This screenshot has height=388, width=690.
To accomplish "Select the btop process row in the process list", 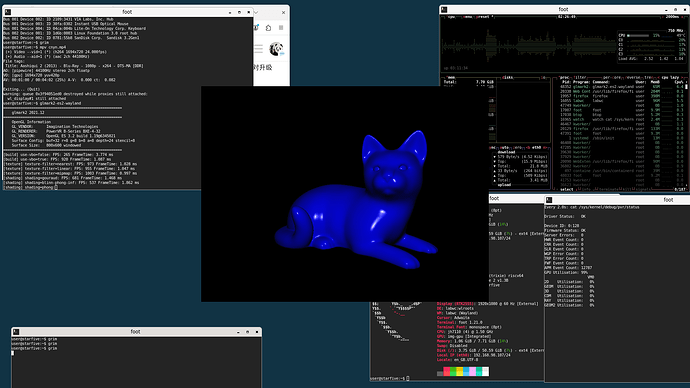I will [621, 115].
